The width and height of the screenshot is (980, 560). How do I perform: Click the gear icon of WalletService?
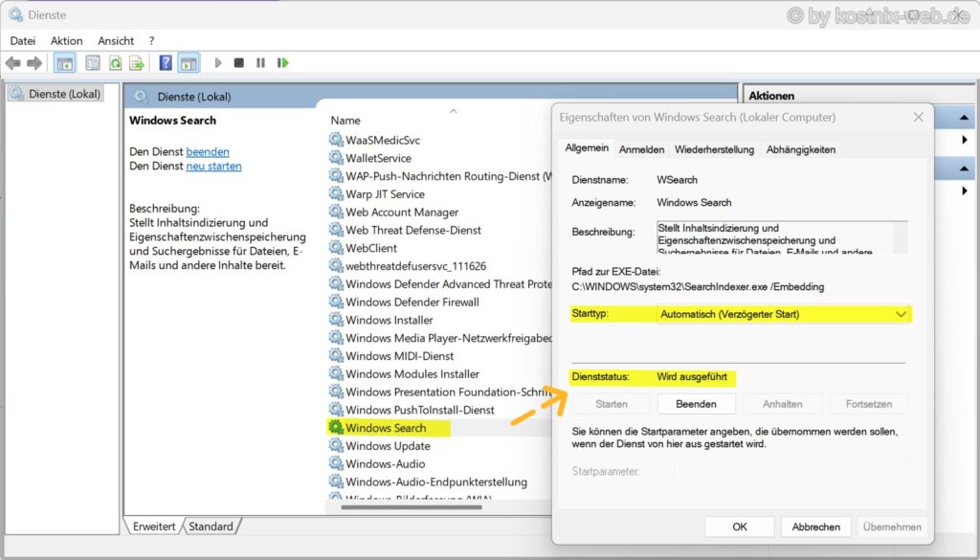(x=336, y=158)
